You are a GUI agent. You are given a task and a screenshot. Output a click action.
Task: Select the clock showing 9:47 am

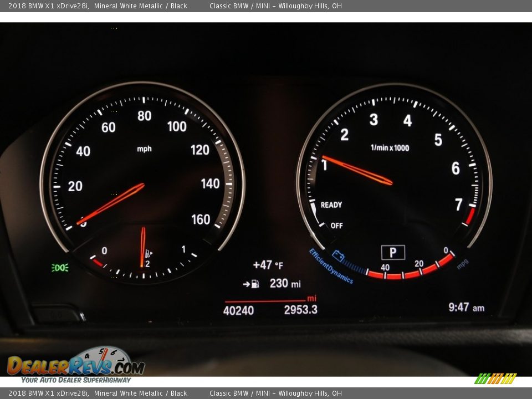click(x=466, y=308)
